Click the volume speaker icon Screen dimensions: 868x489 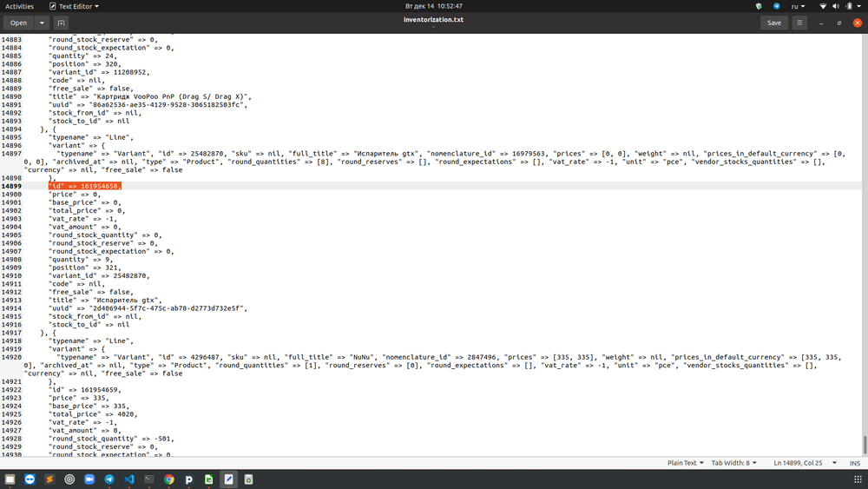pyautogui.click(x=836, y=6)
